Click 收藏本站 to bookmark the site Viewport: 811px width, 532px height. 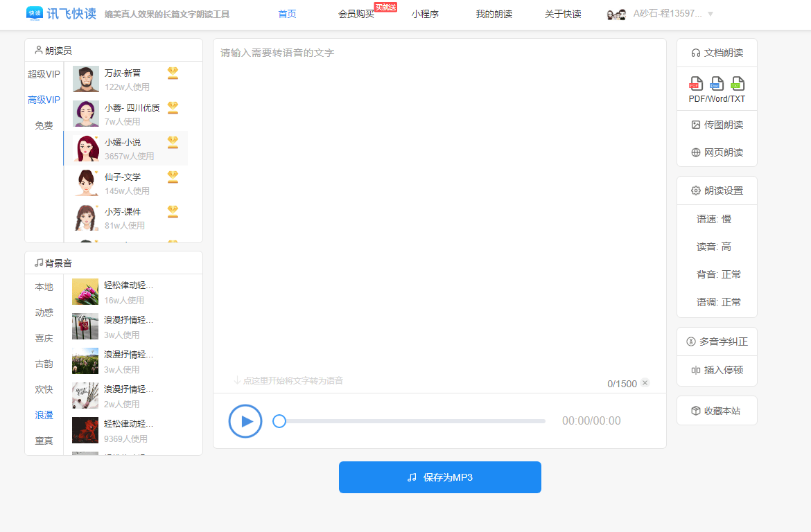tap(717, 410)
